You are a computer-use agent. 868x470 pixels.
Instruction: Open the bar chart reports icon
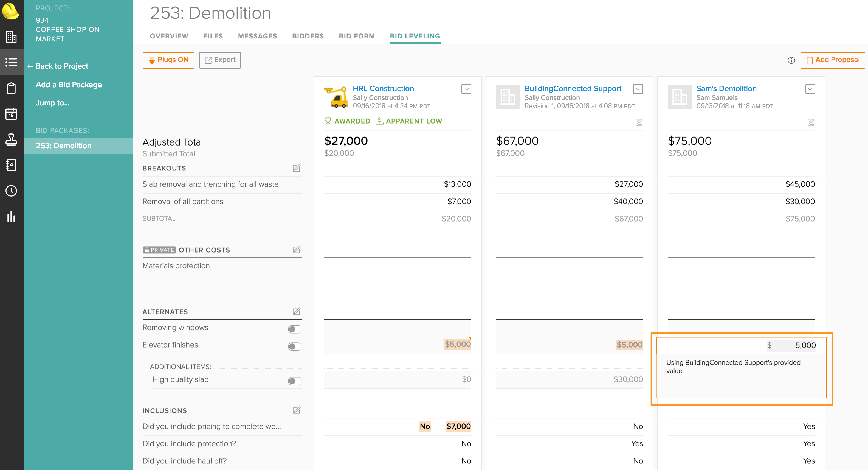pos(12,217)
